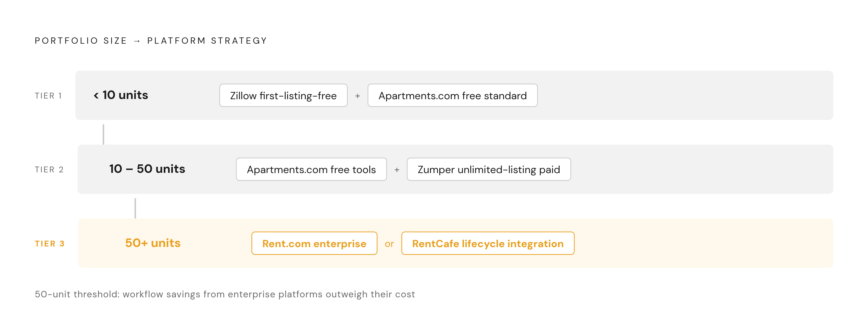This screenshot has width=868, height=336.
Task: Click the 50-unit threshold footnote
Action: tap(225, 294)
